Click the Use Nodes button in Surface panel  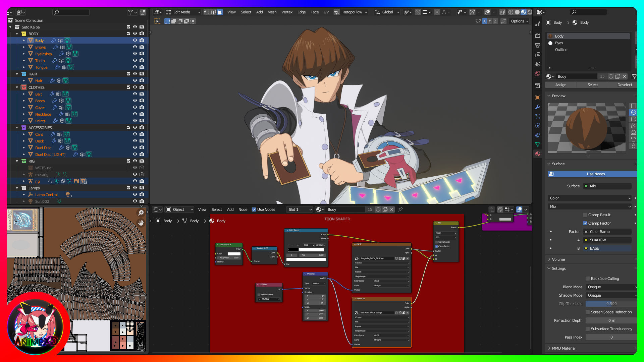[x=592, y=174]
